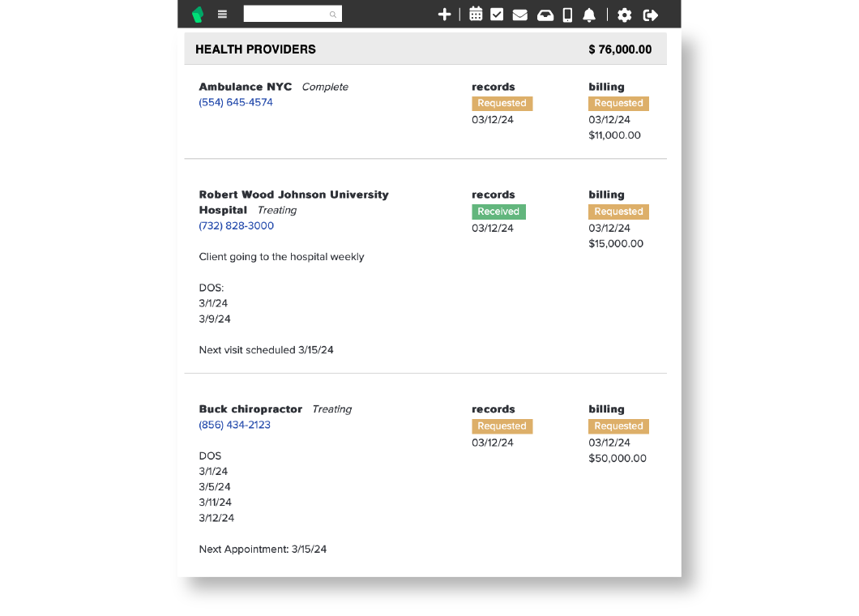Click the mobile phone icon
859x616 pixels.
click(x=567, y=15)
